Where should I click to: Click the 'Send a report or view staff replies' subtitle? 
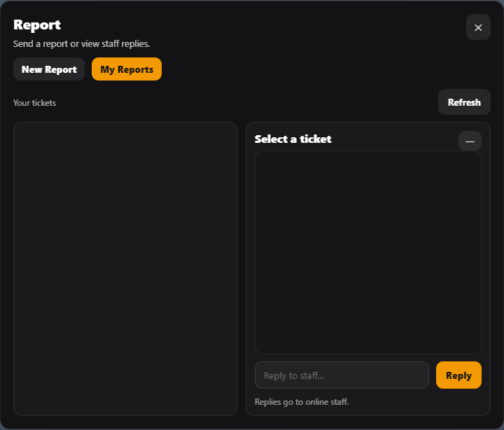(x=81, y=44)
